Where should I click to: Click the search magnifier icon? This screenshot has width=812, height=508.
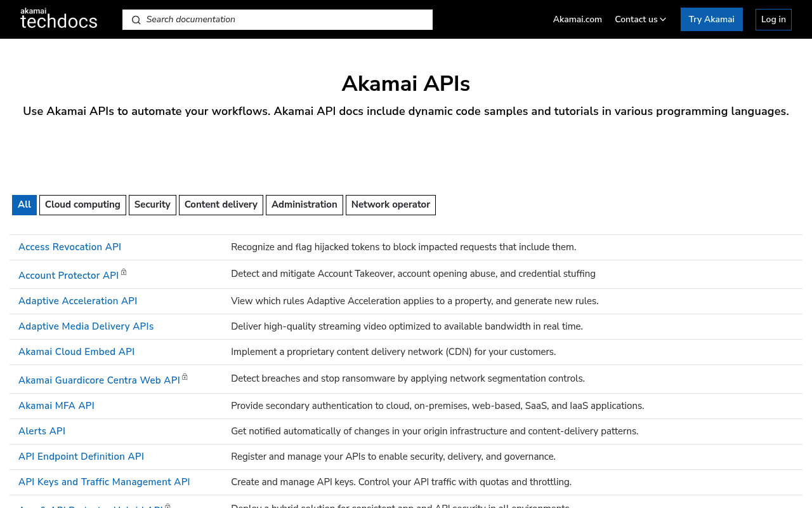[x=136, y=20]
